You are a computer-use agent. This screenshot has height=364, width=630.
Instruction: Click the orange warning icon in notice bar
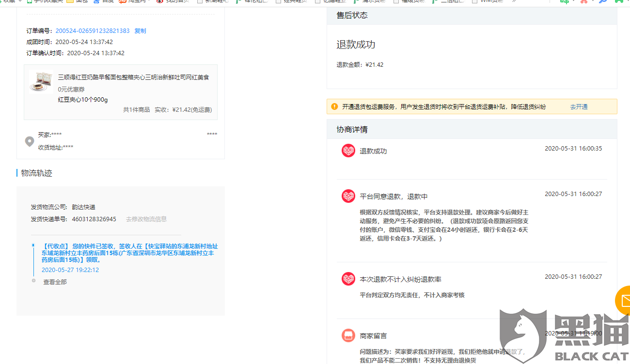334,106
